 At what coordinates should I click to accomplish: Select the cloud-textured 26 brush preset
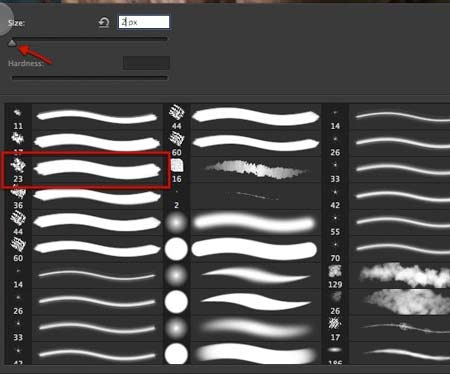click(x=386, y=302)
